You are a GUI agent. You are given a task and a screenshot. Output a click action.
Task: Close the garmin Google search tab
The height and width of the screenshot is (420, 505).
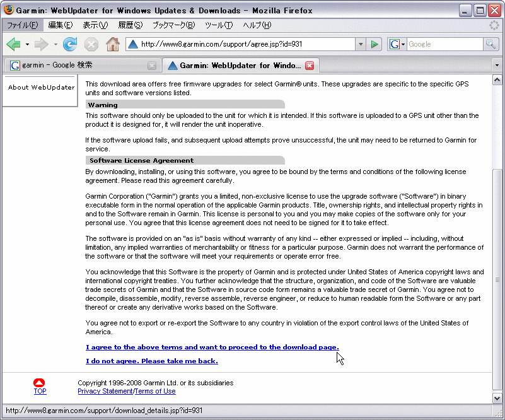tap(152, 66)
